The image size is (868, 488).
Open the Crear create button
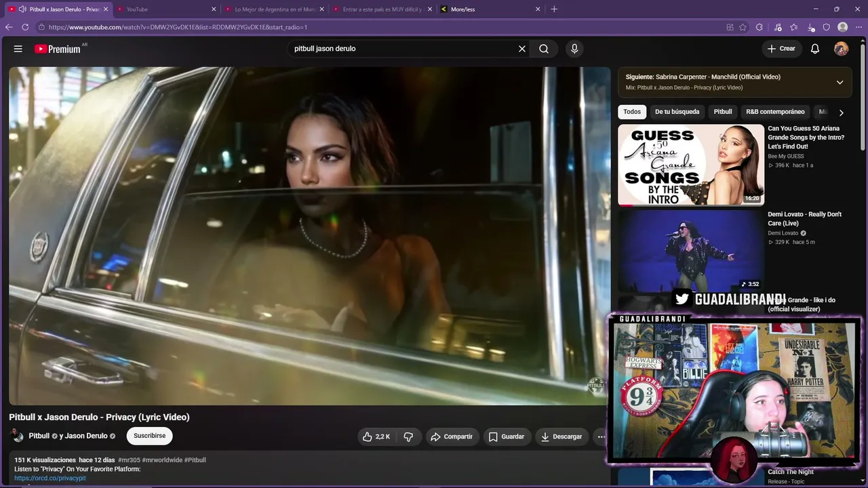(x=781, y=49)
